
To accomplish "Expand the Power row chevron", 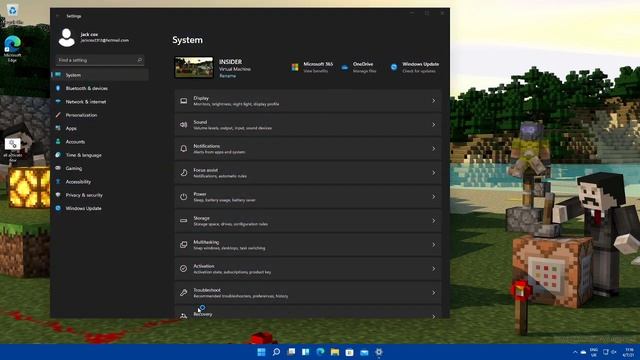I will [x=433, y=197].
